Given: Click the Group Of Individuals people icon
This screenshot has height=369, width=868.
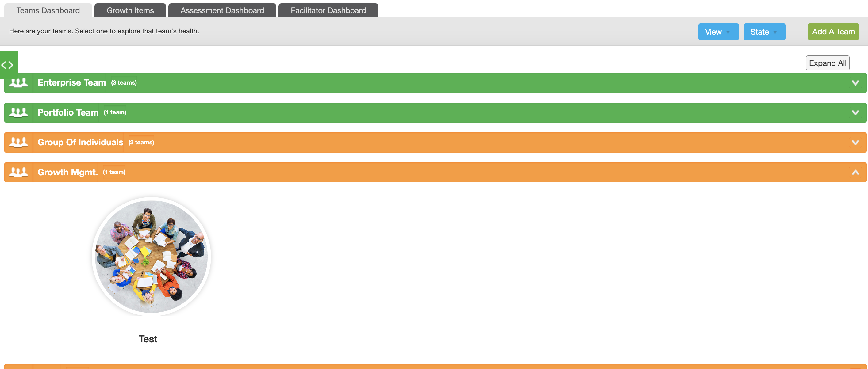Looking at the screenshot, I should click(x=18, y=143).
